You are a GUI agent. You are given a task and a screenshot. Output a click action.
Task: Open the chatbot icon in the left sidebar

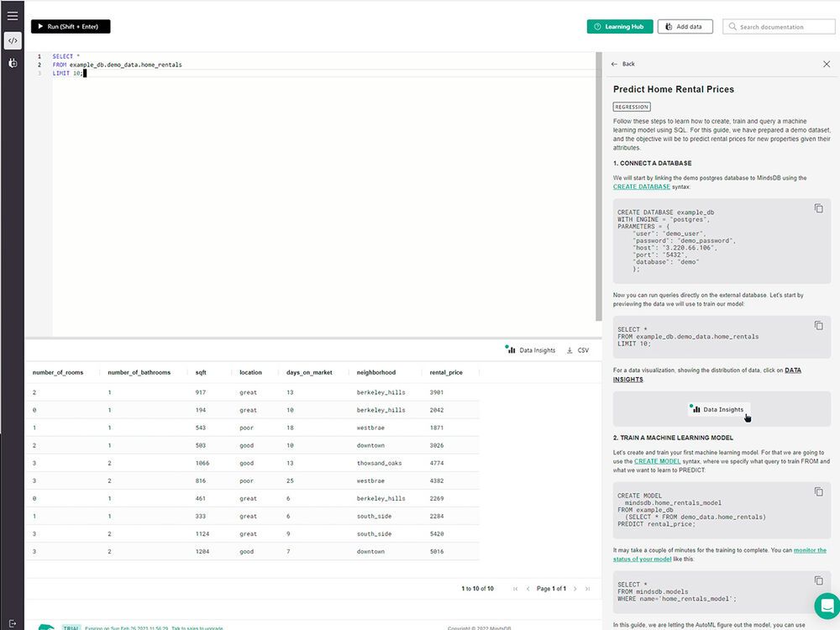12,63
